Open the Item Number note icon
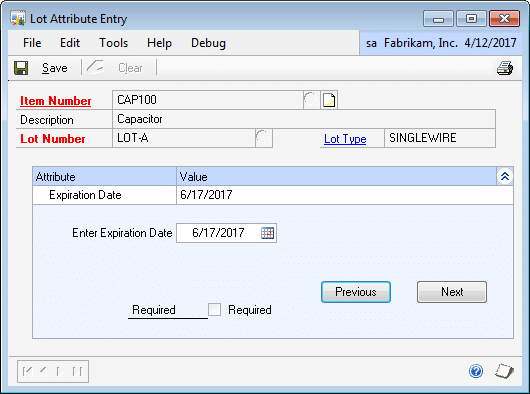Viewport: 530px width, 394px height. [329, 100]
